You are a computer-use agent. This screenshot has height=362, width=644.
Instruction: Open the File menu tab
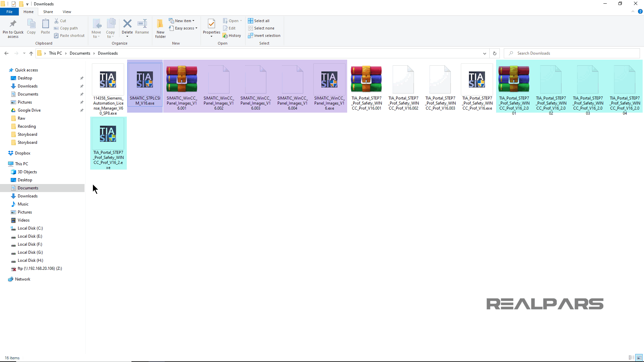click(x=9, y=12)
